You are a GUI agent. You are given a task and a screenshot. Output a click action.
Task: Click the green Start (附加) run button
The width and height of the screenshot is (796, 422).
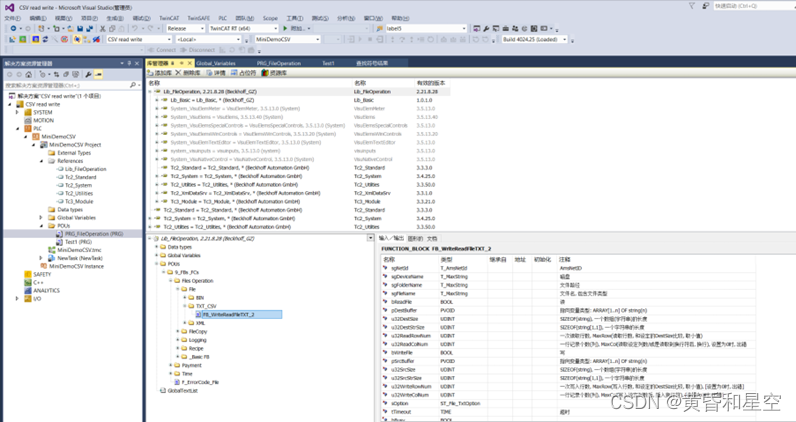click(294, 28)
